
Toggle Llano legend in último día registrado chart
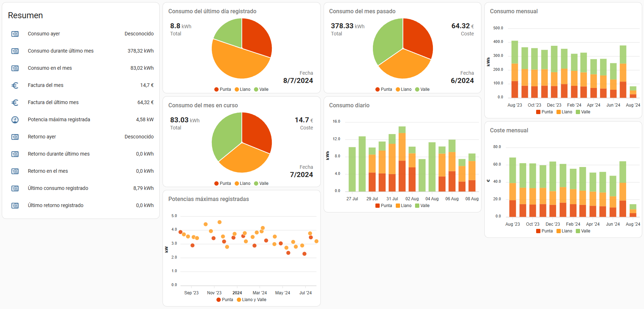pyautogui.click(x=243, y=89)
